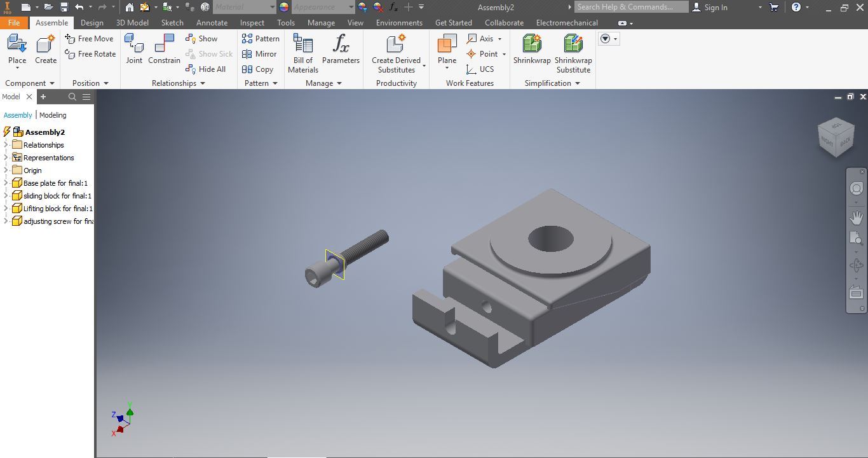Select the Pan hand tool in navigation bar
Viewport: 868px width, 458px height.
tap(857, 218)
